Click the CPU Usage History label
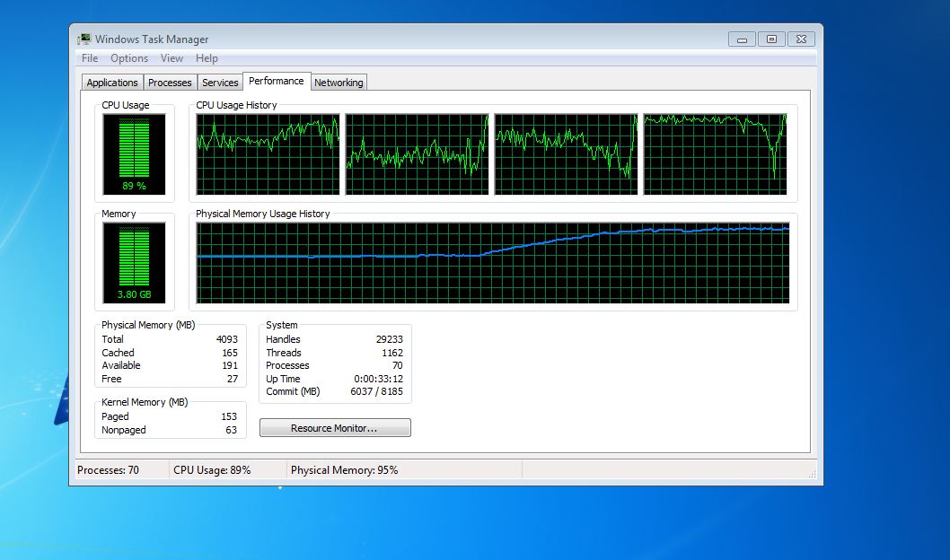950x560 pixels. (x=236, y=105)
